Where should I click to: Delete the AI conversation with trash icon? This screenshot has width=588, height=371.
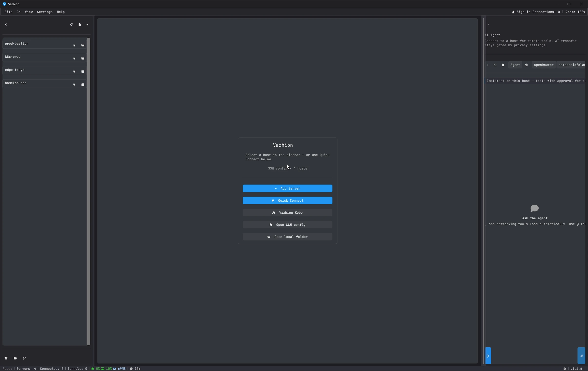[x=503, y=65]
